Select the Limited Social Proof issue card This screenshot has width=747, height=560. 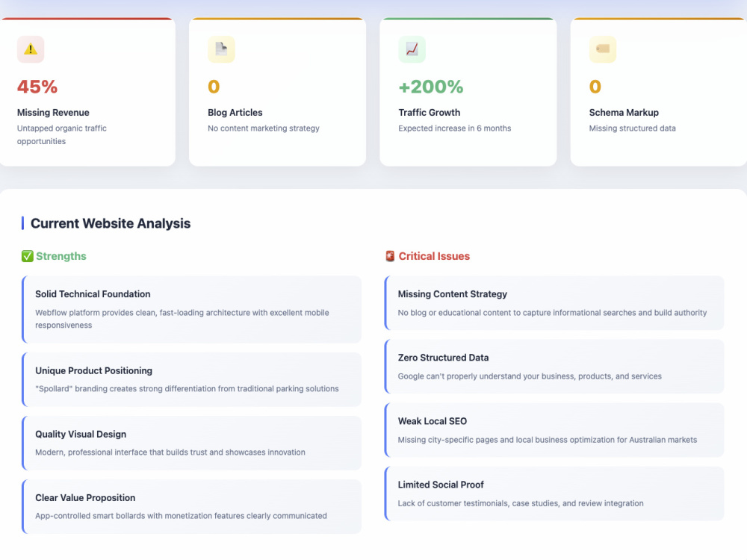[554, 494]
